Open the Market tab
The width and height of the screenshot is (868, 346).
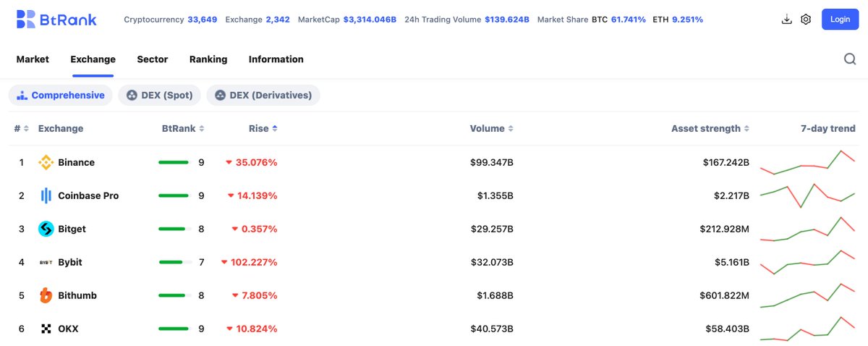pos(33,59)
